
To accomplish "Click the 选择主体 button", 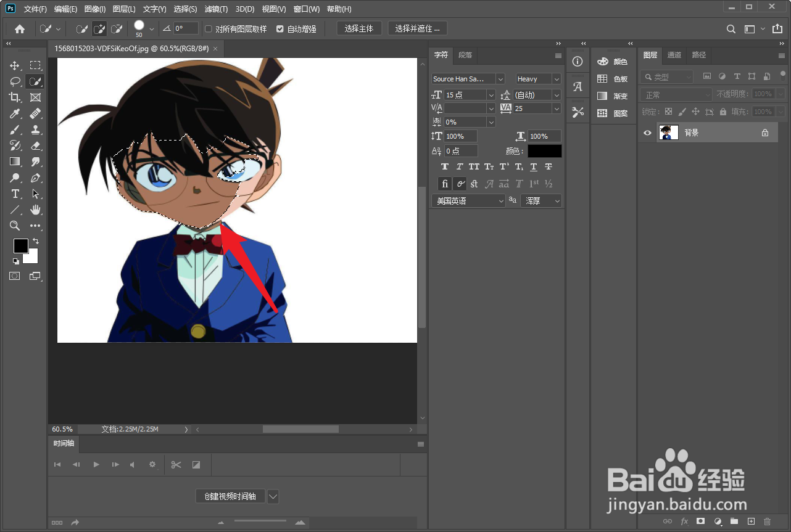I will (359, 28).
